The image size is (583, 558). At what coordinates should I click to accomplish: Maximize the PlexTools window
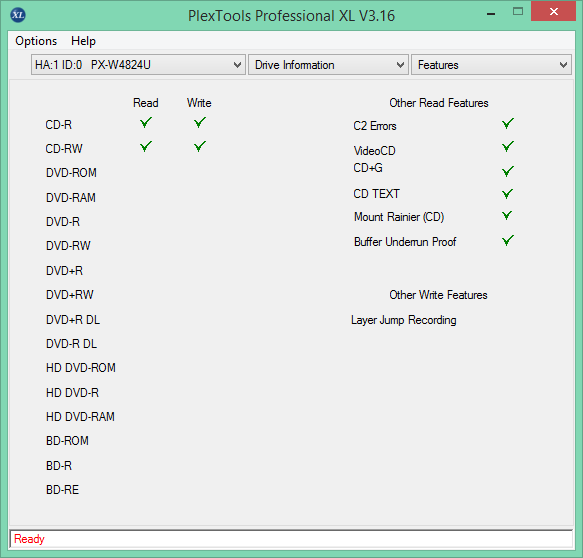[518, 12]
